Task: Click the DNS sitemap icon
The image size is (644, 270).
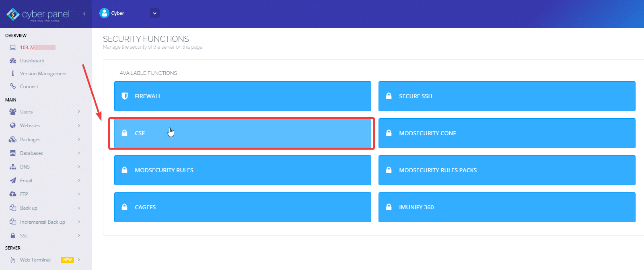Action: 13,167
